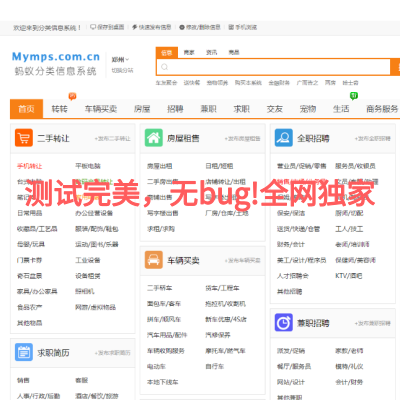Open the 工人/技工 job category link

click(x=349, y=229)
